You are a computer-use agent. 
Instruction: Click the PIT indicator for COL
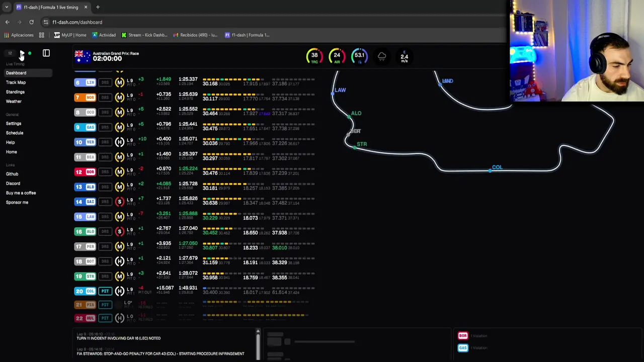tap(105, 291)
